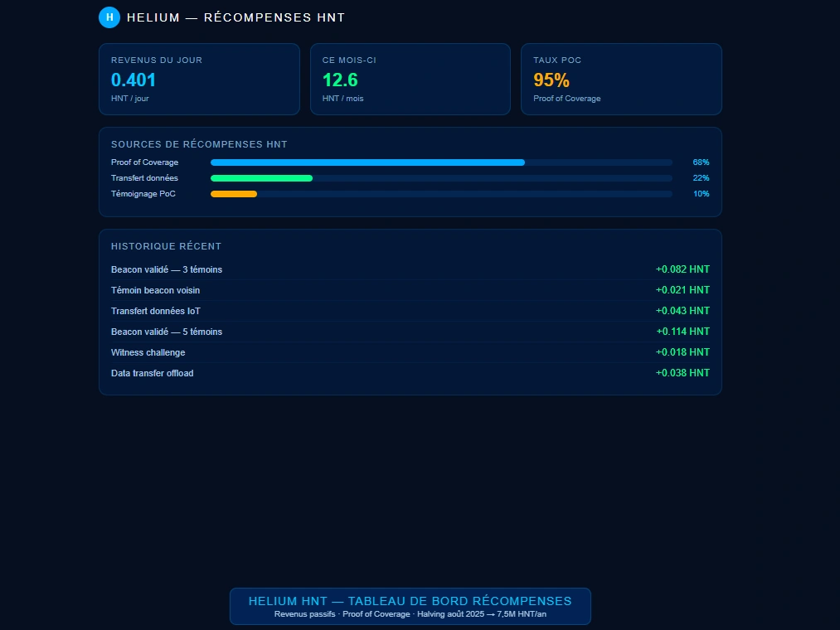Click the Historique récent heading

(x=166, y=246)
